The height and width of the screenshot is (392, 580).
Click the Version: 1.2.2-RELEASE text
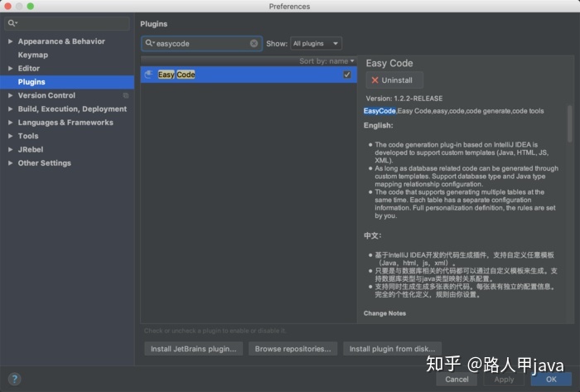click(404, 99)
